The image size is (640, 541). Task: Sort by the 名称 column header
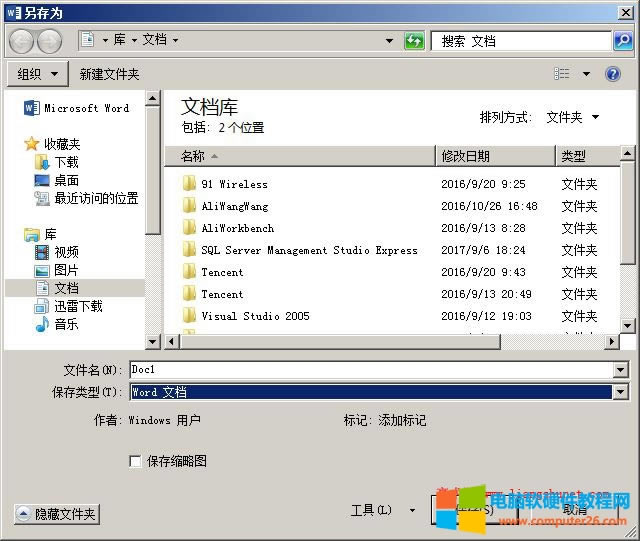(300, 156)
